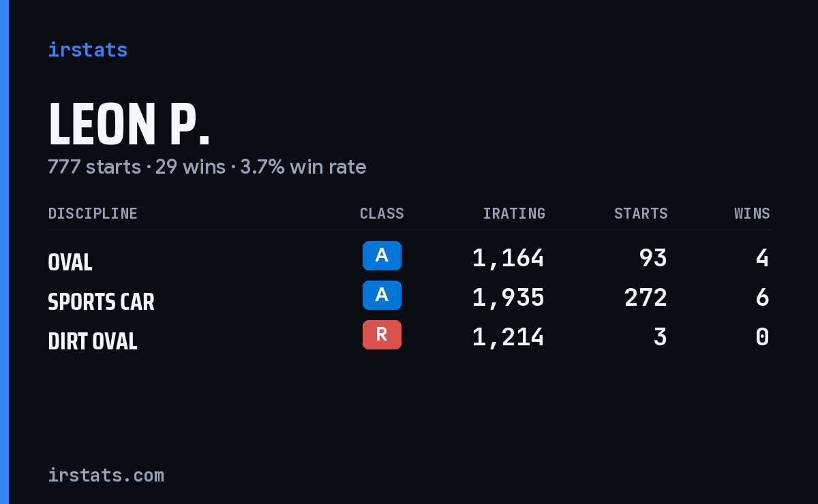Click the Sports Car starts count 272
Screen dimensions: 818x504
point(646,298)
